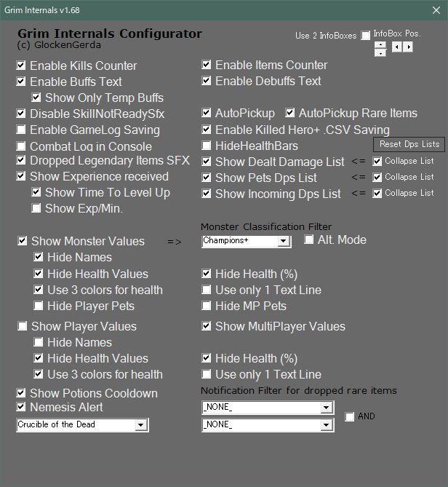Viewport: 448px width, 487px height.
Task: Enable the Alt. Mode checkbox
Action: coord(309,239)
